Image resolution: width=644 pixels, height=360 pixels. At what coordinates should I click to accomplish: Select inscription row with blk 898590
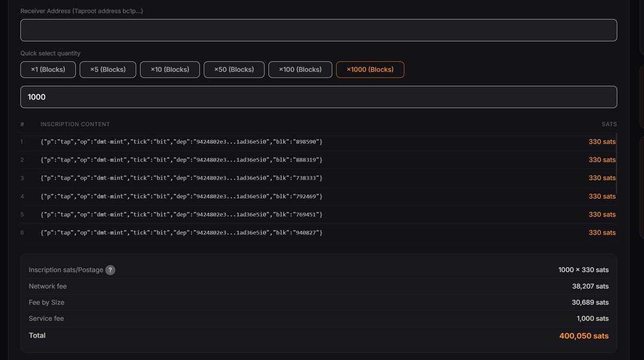tap(318, 142)
